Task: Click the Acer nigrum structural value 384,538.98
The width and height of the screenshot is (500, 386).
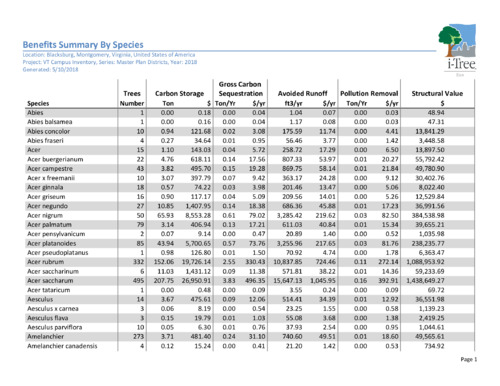Action: (429, 215)
